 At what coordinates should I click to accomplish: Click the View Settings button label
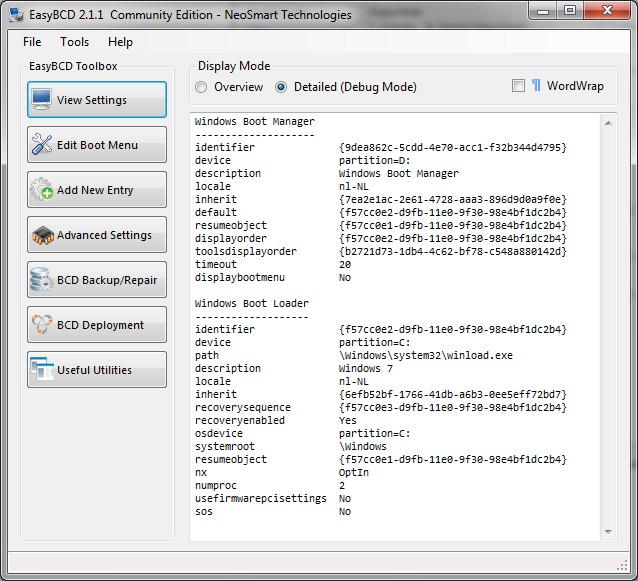(x=92, y=100)
